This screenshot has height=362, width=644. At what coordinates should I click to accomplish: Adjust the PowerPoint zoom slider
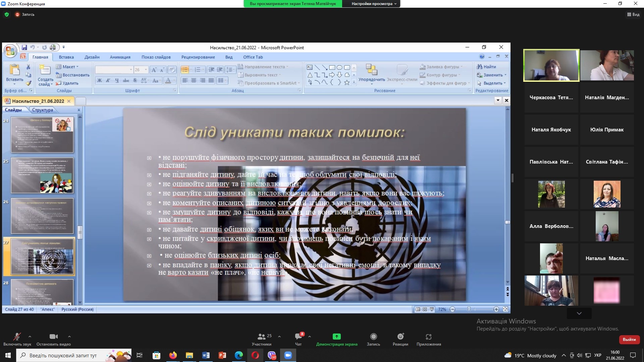[x=469, y=309]
